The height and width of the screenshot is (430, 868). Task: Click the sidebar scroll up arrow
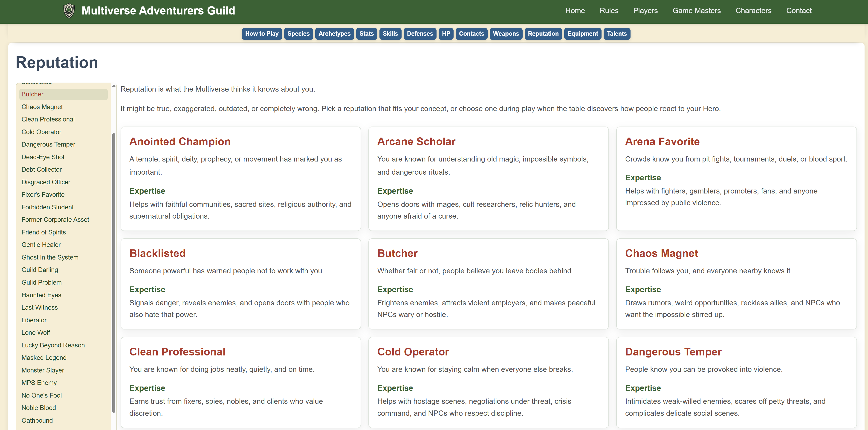(x=114, y=86)
